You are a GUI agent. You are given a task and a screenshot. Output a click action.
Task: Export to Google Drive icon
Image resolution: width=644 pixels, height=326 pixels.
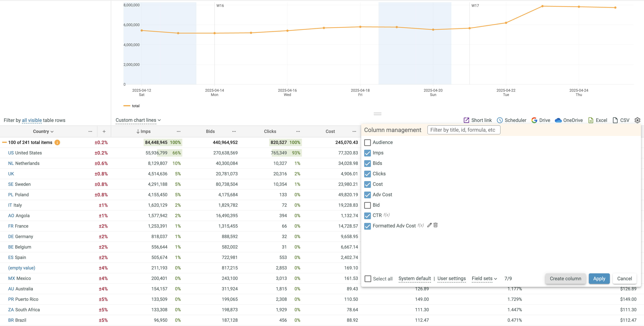[x=534, y=120]
